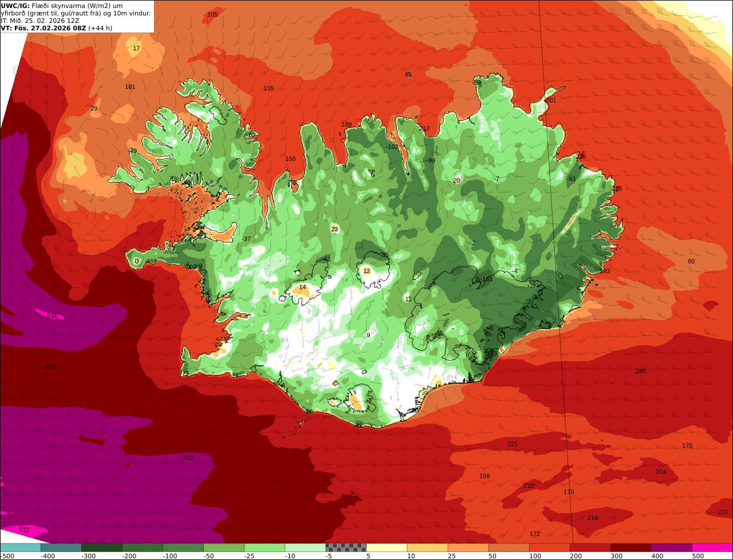Click the 511 value in the magenta area
Screen dimensions: 733x560
(x=52, y=316)
